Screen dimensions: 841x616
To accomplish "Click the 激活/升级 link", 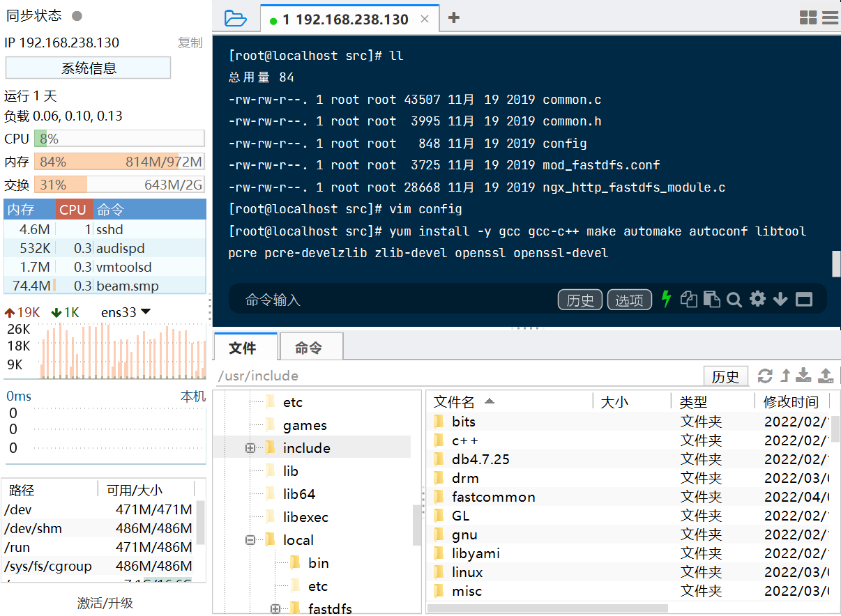I will (x=105, y=603).
